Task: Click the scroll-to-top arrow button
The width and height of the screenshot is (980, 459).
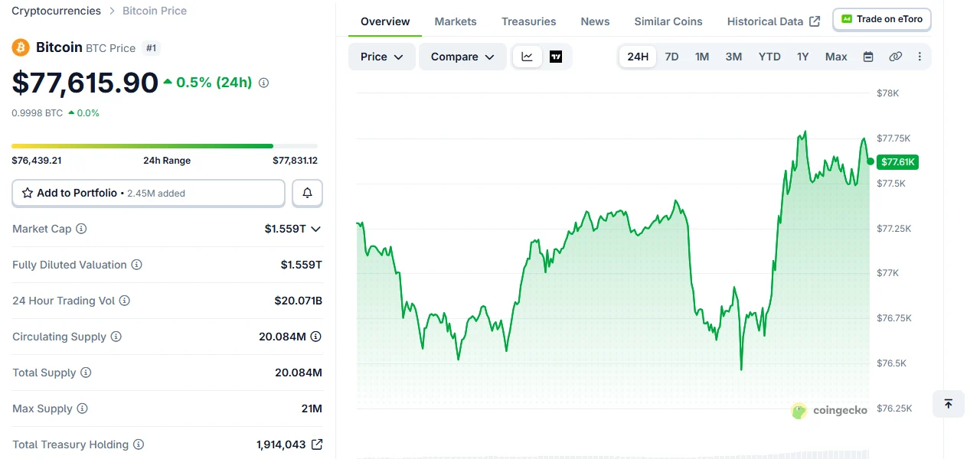Action: click(x=949, y=403)
